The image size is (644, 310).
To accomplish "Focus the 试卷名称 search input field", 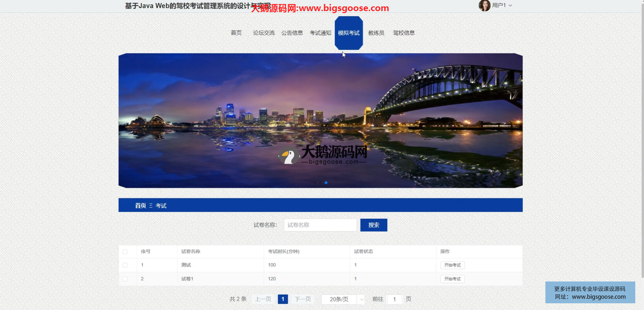I will pyautogui.click(x=320, y=225).
